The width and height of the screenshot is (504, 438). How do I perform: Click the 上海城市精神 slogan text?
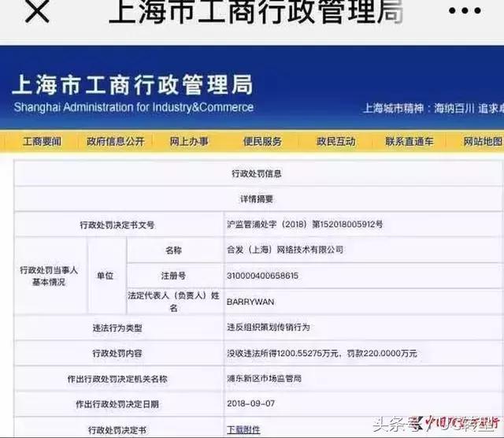point(434,109)
